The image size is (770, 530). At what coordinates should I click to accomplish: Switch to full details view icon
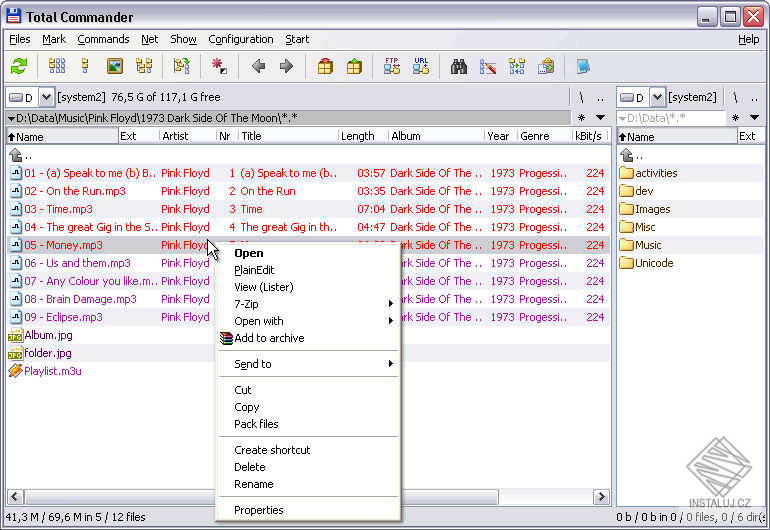point(85,66)
